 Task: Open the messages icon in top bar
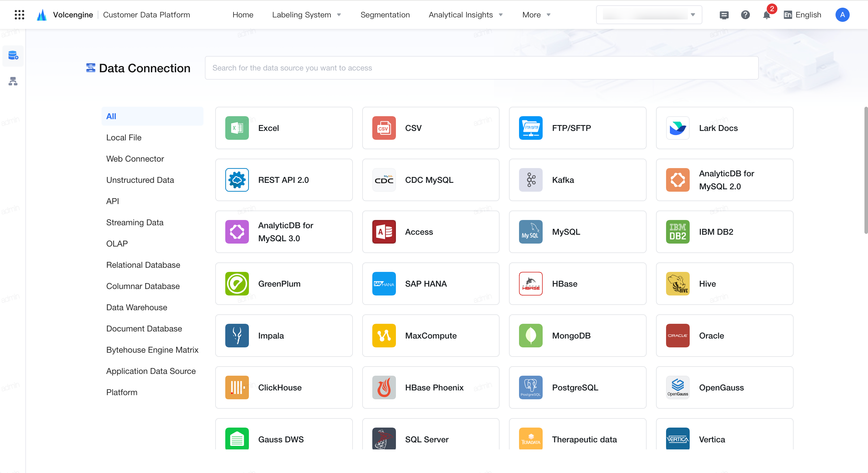(x=724, y=15)
